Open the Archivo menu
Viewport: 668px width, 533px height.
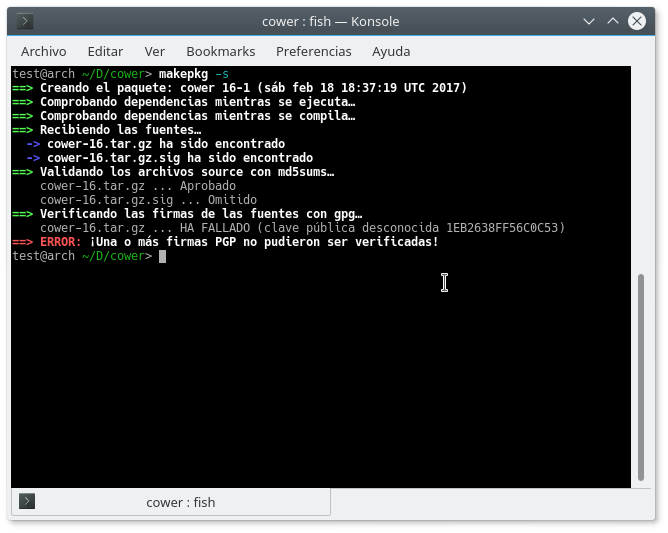coord(44,52)
